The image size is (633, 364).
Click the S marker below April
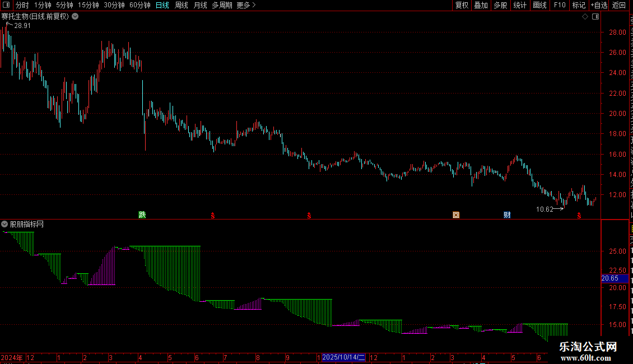point(213,216)
